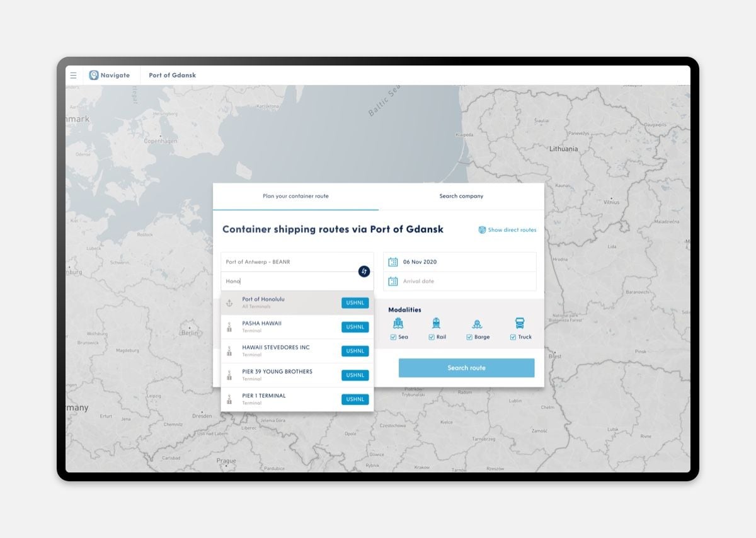Toggle the Truck checkbox
Viewport: 756px width, 538px height.
tap(513, 337)
